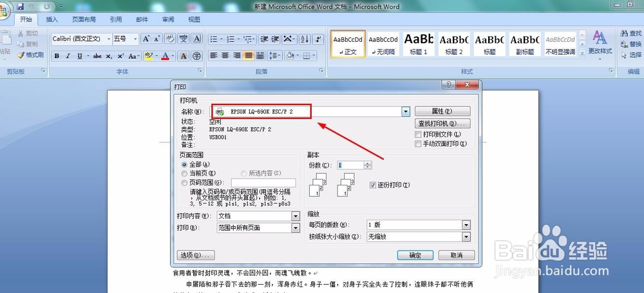Check Manual duplex (手动双面打印) checkbox
The width and height of the screenshot is (644, 293).
tap(418, 144)
